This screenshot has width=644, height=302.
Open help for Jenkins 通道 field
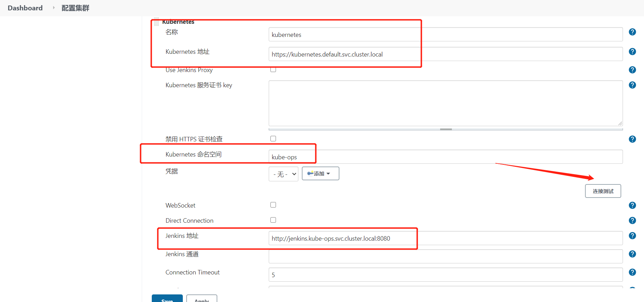(x=632, y=254)
